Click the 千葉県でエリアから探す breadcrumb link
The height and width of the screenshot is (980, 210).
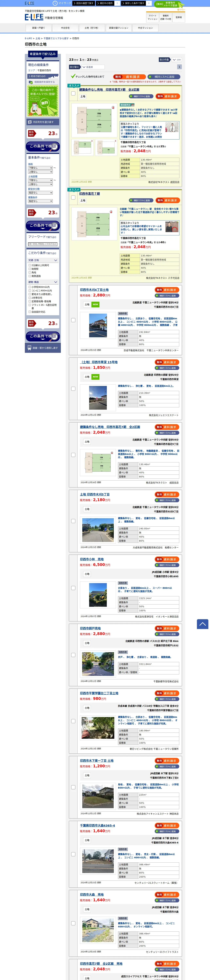point(56,38)
